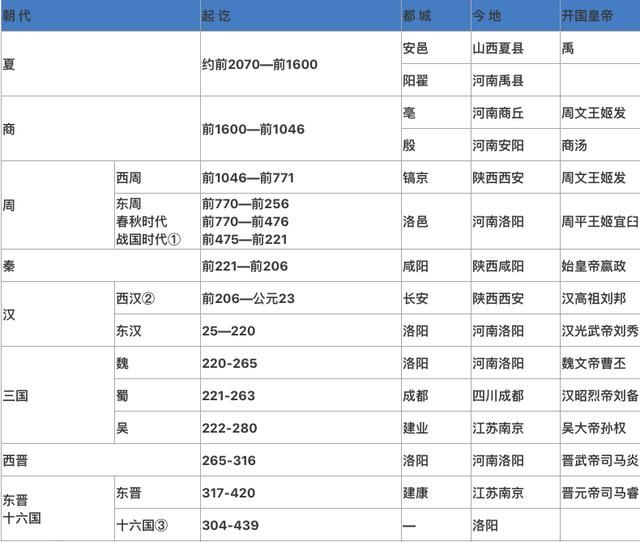Viewport: 640px width, 542px height.
Task: Click the 陕西咸阳 location cell
Action: pyautogui.click(x=516, y=266)
